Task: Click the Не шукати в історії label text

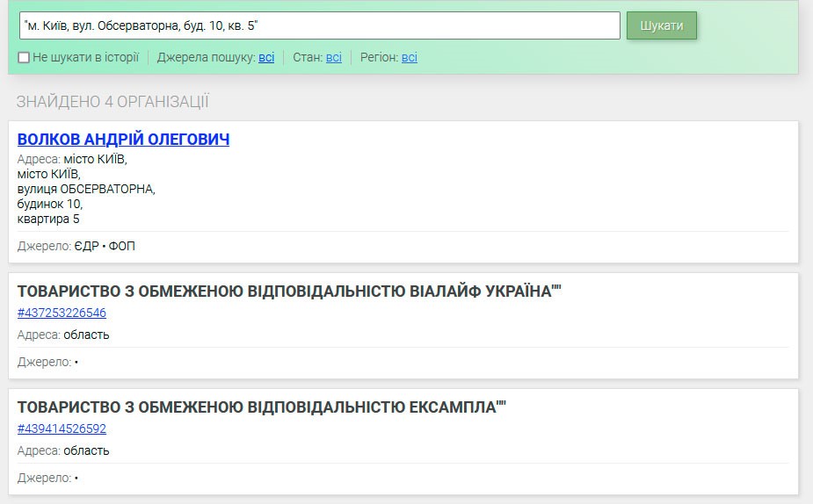Action: pos(85,58)
